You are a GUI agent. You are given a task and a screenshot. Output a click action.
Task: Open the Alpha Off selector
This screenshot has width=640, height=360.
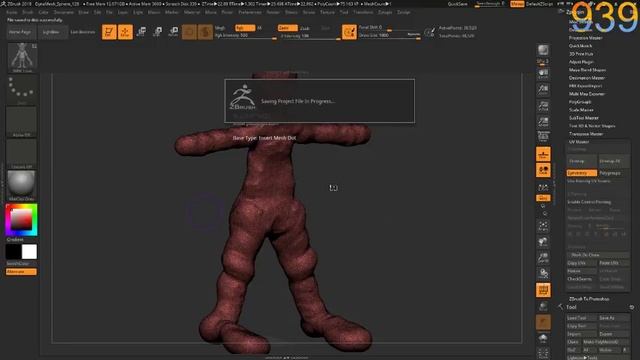point(22,122)
